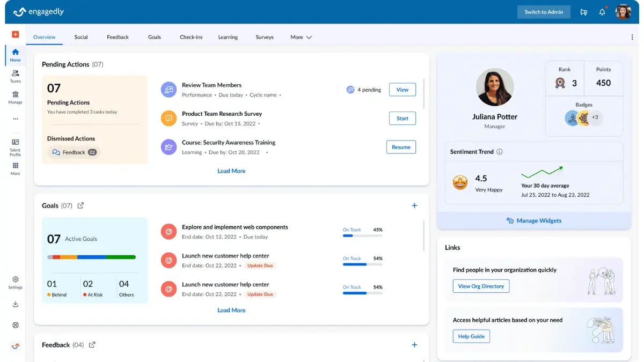644x362 pixels.
Task: Click the dismissed Feedback 02 chip
Action: (x=74, y=152)
